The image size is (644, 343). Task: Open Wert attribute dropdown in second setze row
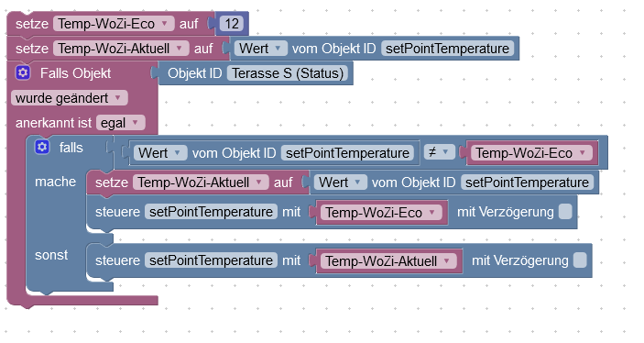260,48
